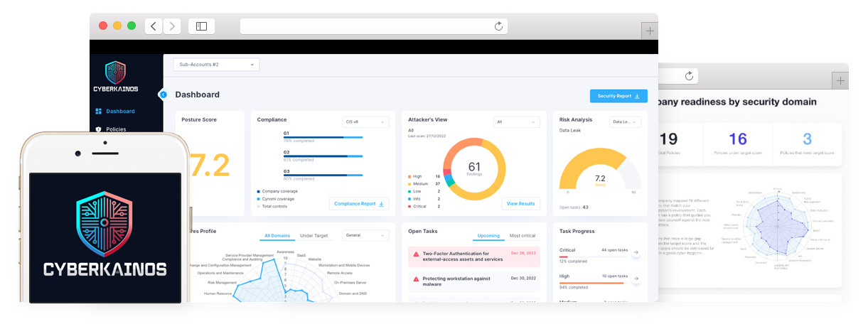Click the G1 compliance progress bar

pyautogui.click(x=323, y=137)
